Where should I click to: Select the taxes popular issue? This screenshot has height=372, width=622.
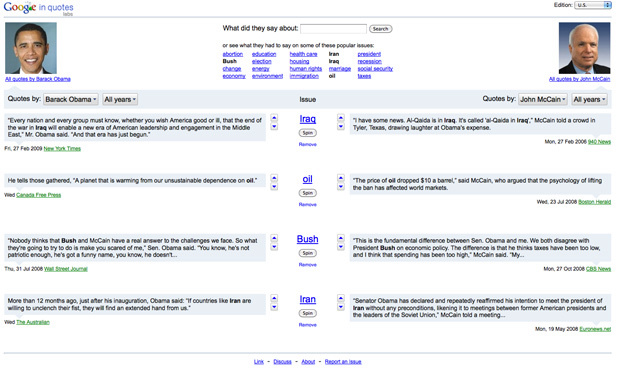(x=364, y=76)
